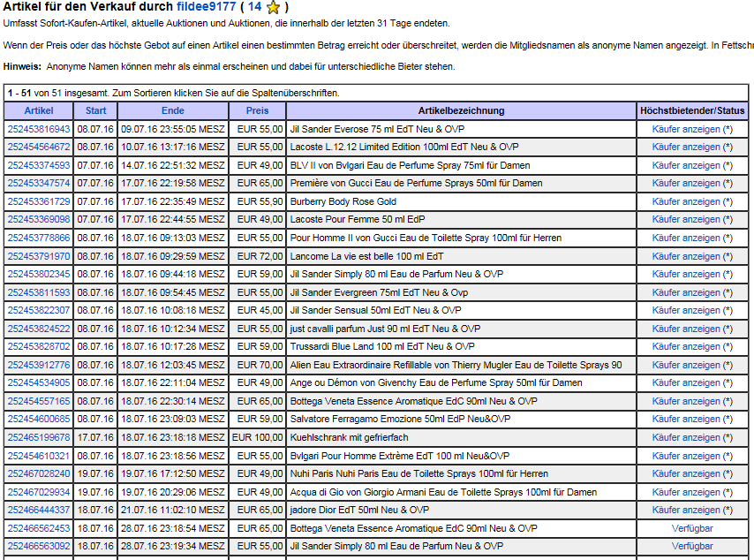Open article number 252454564672
Image resolution: width=754 pixels, height=560 pixels.
click(x=39, y=147)
